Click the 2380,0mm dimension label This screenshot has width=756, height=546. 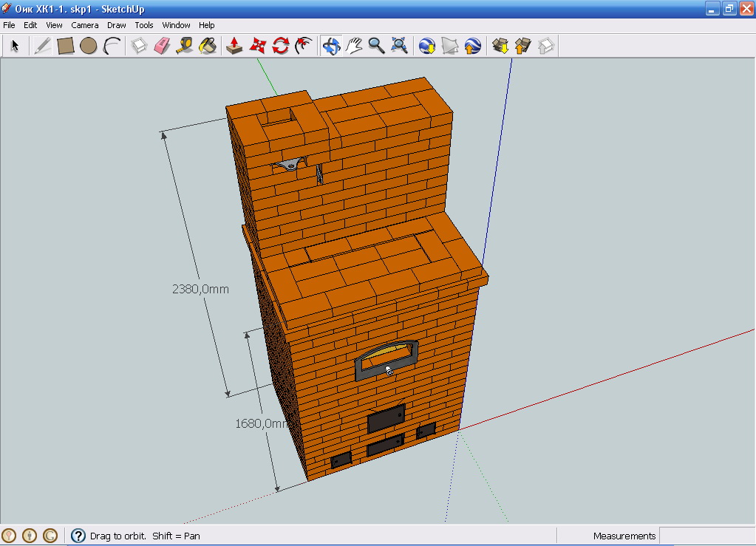[x=200, y=290]
